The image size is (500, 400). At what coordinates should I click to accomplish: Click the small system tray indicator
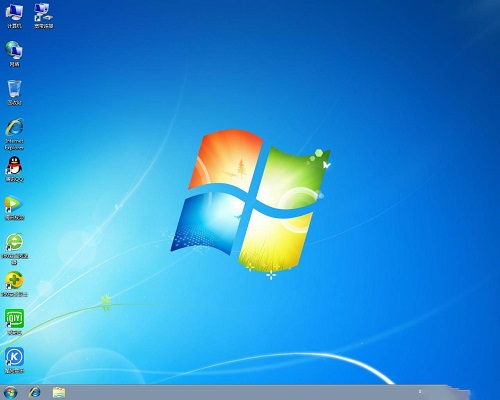tap(420, 391)
